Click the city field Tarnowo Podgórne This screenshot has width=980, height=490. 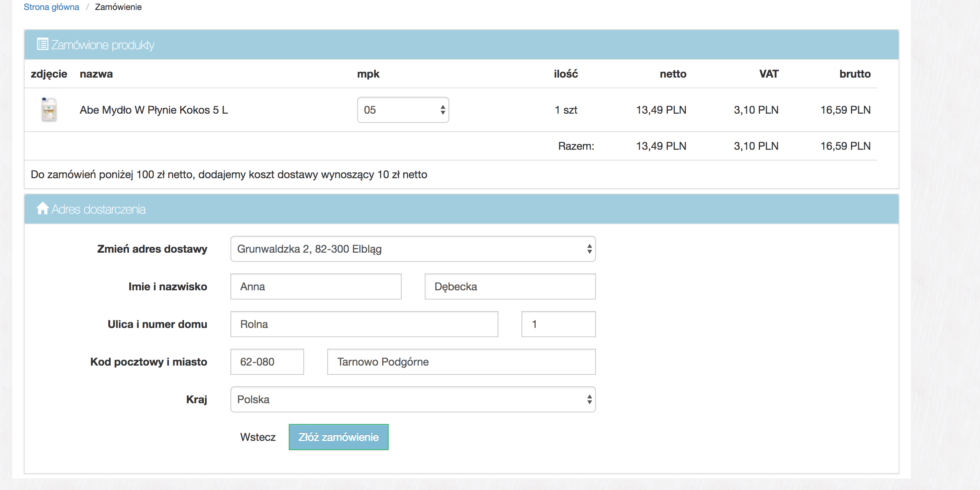coord(461,362)
